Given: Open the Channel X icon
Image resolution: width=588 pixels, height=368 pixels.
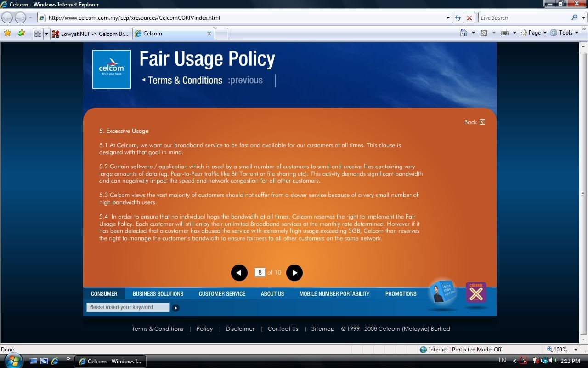Looking at the screenshot, I should coord(476,293).
